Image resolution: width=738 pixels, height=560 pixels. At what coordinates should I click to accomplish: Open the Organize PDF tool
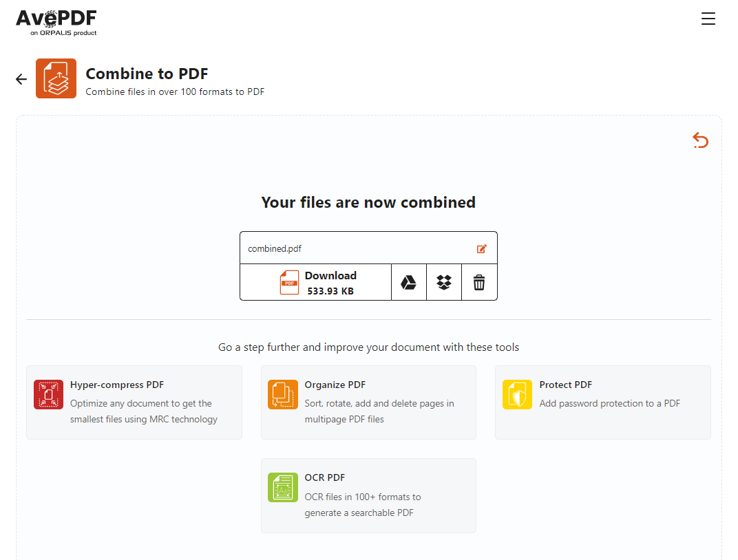[368, 402]
